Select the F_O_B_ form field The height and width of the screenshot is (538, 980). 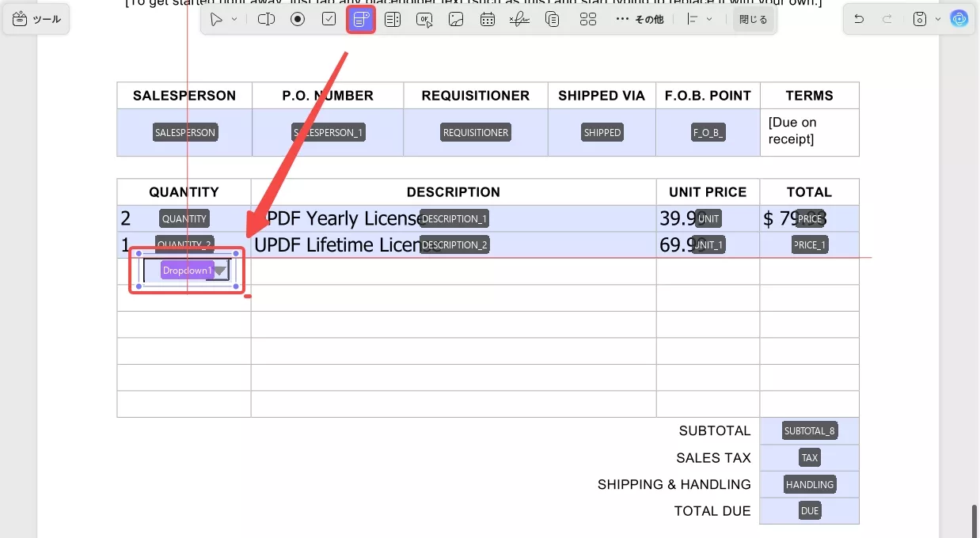708,133
